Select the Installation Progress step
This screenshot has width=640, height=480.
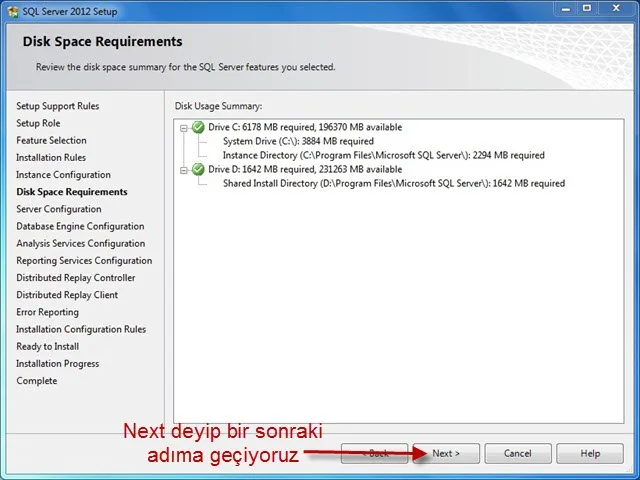(58, 363)
